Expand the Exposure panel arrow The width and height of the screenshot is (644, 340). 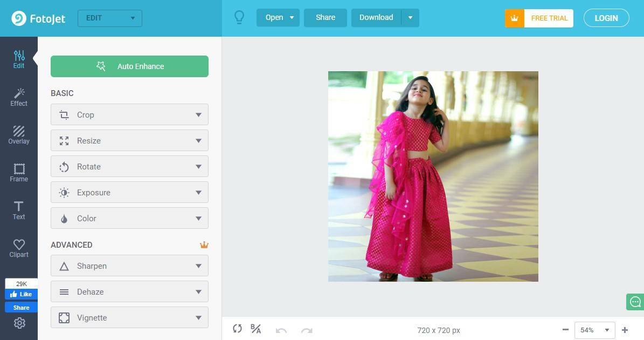click(198, 193)
